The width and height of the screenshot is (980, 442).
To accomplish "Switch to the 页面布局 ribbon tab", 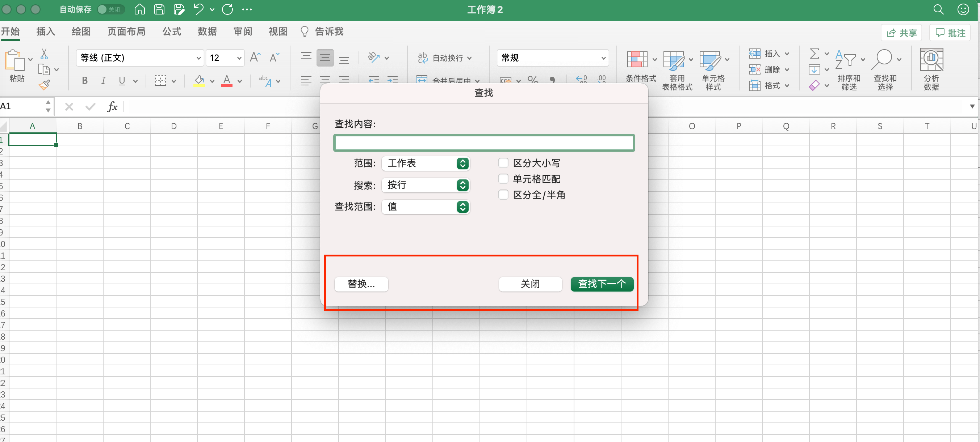I will click(126, 31).
